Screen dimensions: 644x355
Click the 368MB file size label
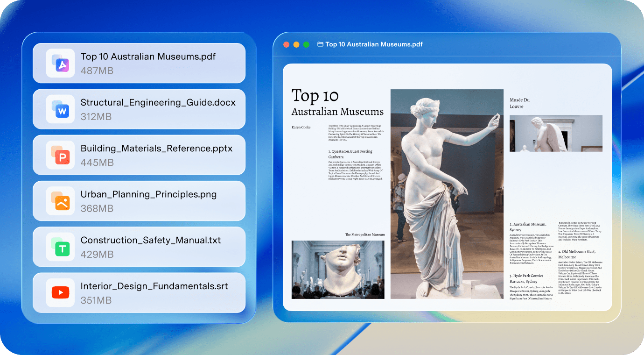pyautogui.click(x=97, y=208)
